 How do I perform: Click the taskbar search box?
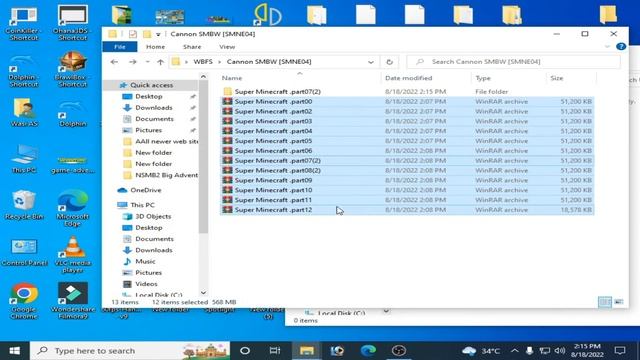pos(130,351)
